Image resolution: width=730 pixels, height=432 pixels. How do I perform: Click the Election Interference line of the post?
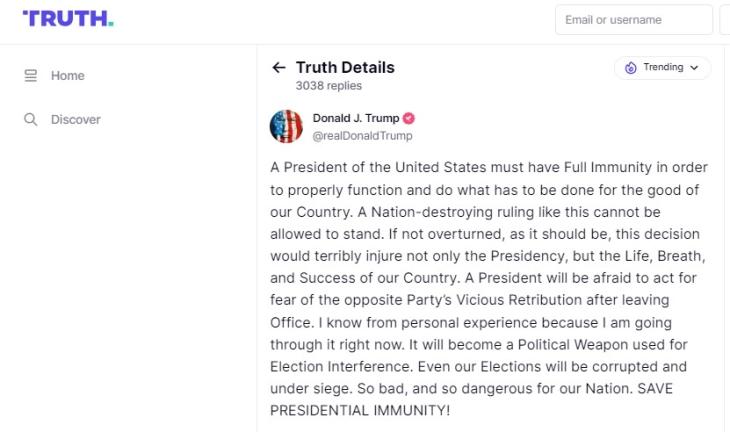click(338, 366)
